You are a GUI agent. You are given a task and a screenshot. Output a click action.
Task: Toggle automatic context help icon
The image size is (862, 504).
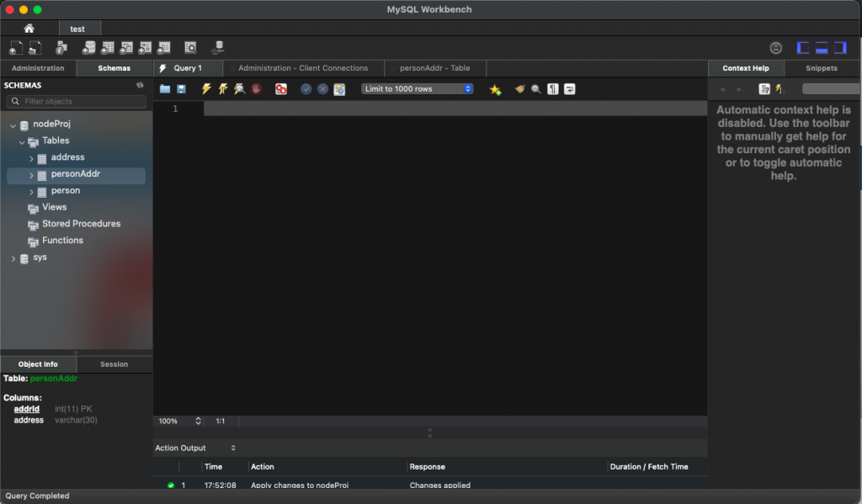tap(779, 89)
